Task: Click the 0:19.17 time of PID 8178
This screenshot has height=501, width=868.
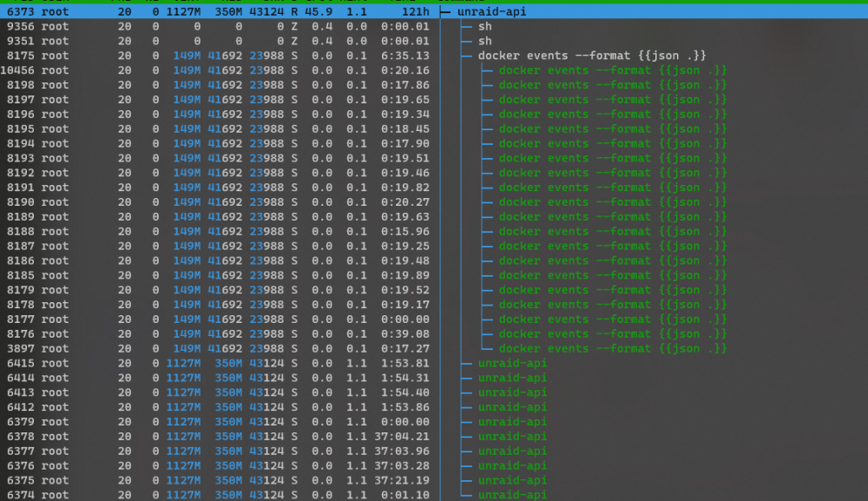Action: tap(404, 305)
